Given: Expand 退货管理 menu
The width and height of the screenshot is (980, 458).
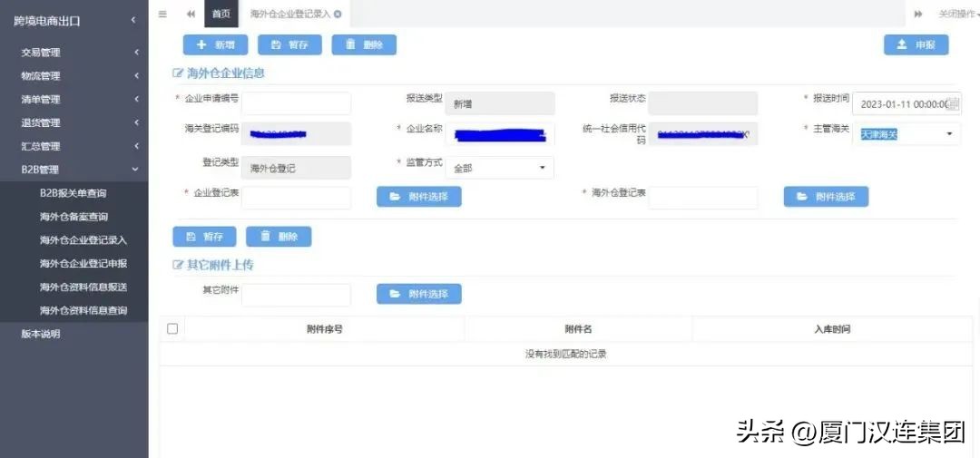Looking at the screenshot, I should 74,123.
